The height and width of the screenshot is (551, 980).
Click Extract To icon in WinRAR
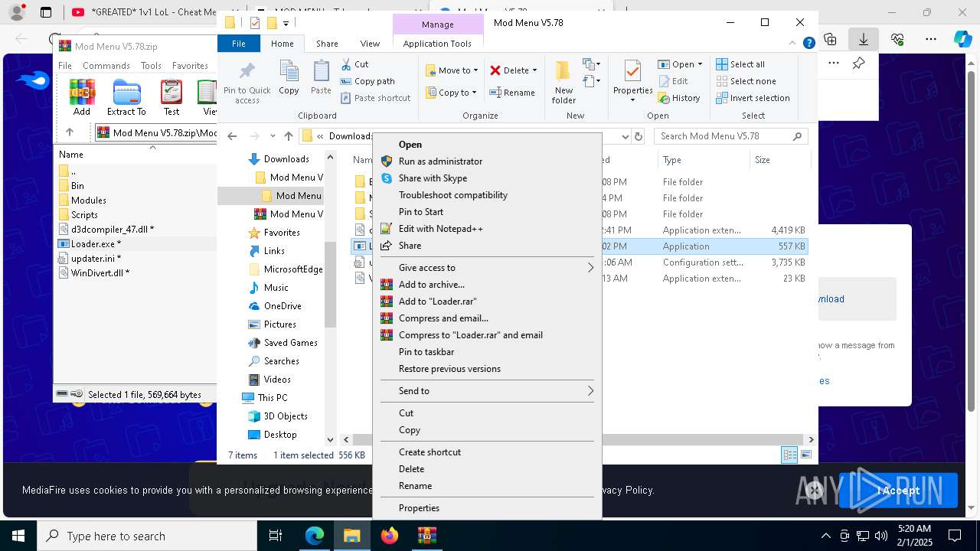(x=126, y=97)
